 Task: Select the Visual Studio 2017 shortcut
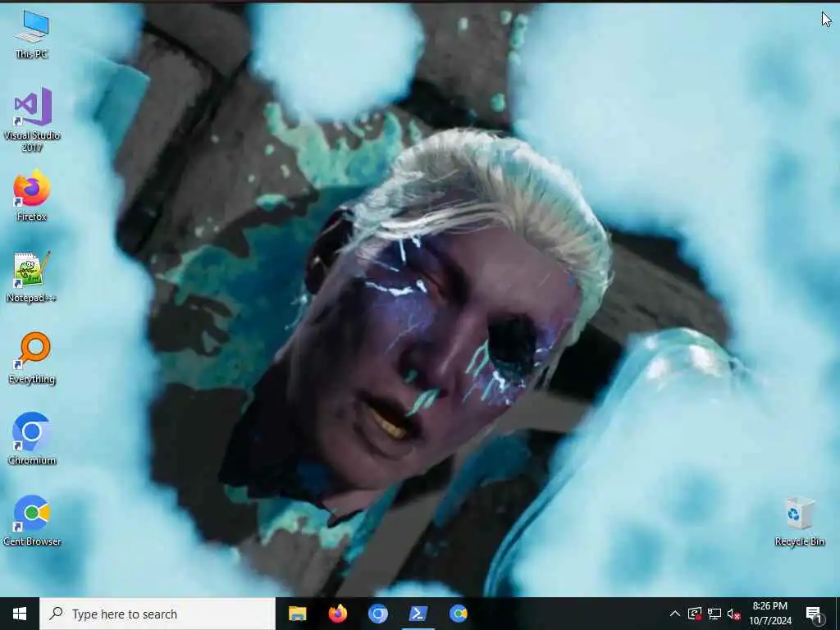pos(32,120)
